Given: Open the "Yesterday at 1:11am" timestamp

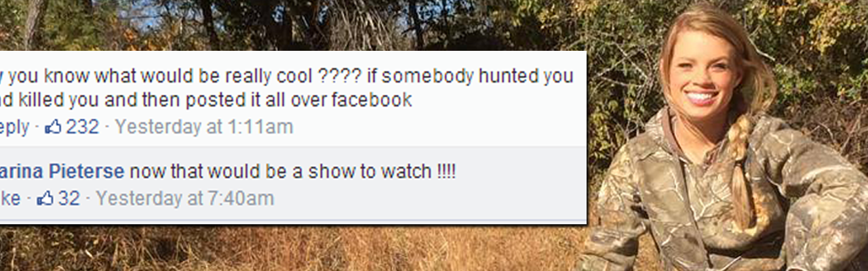Looking at the screenshot, I should [204, 127].
